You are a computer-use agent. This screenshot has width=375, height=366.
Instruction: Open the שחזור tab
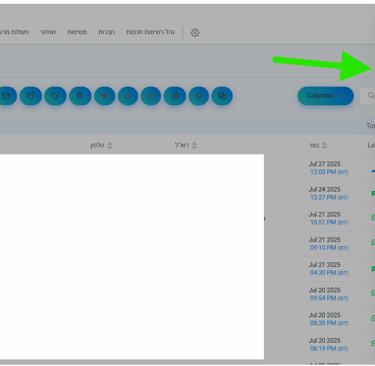[x=48, y=32]
